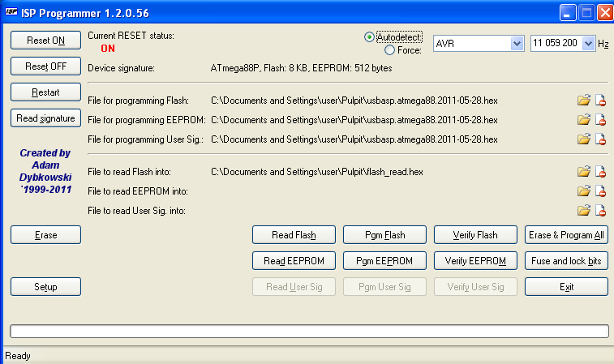
Task: Click the Read signature button
Action: [45, 118]
